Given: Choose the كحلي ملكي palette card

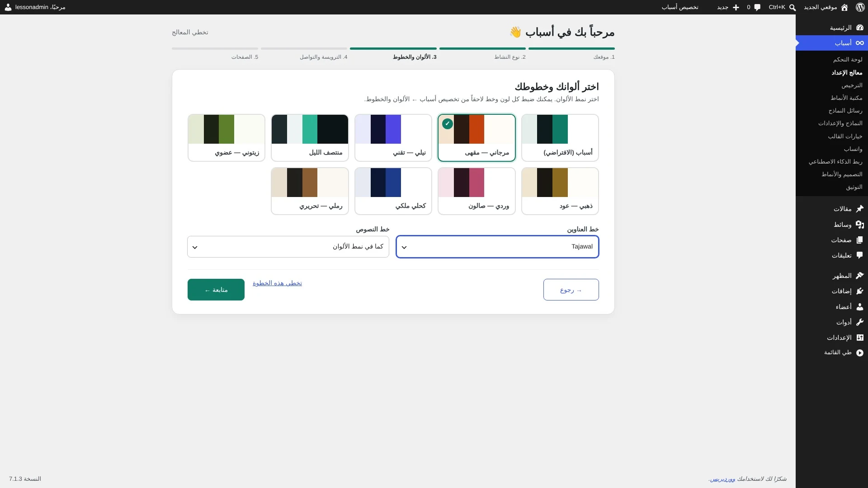Looking at the screenshot, I should point(393,191).
